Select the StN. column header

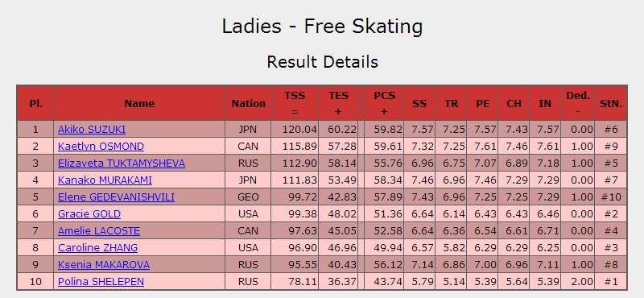click(611, 103)
